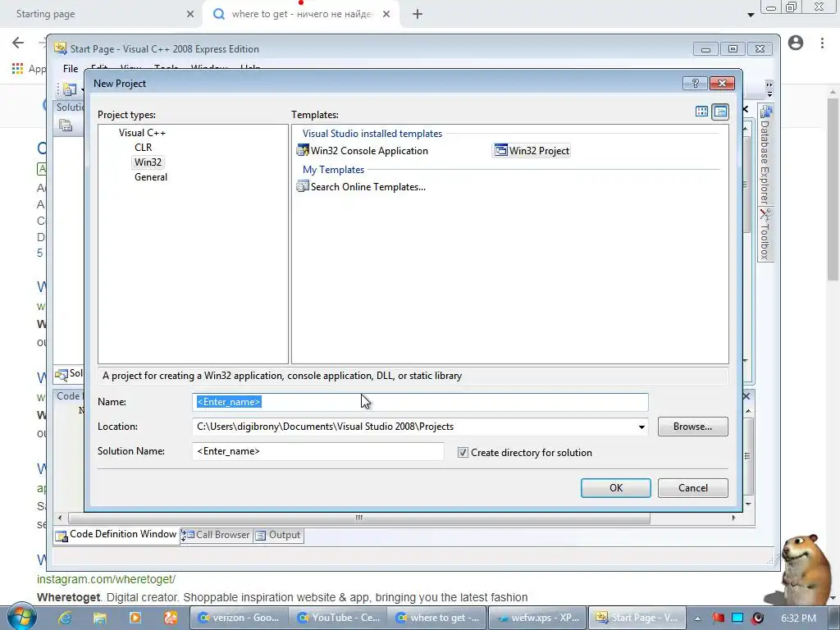Open the Location dropdown arrow

pos(641,427)
